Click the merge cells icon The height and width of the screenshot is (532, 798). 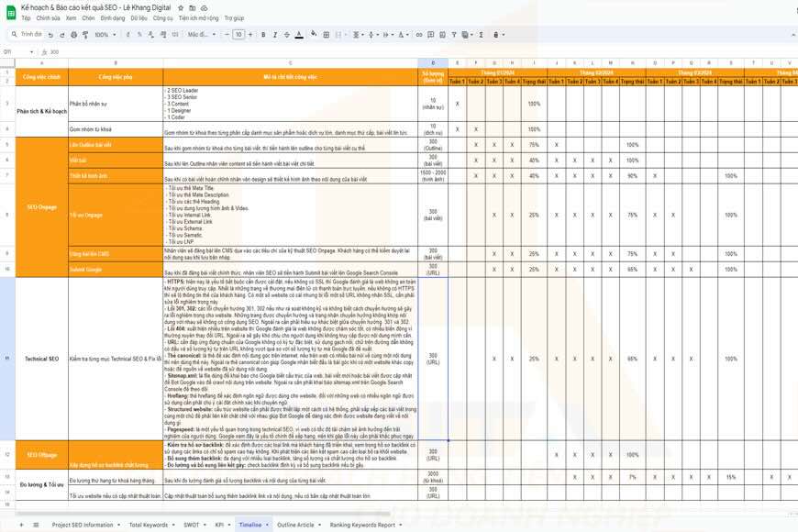click(x=338, y=35)
